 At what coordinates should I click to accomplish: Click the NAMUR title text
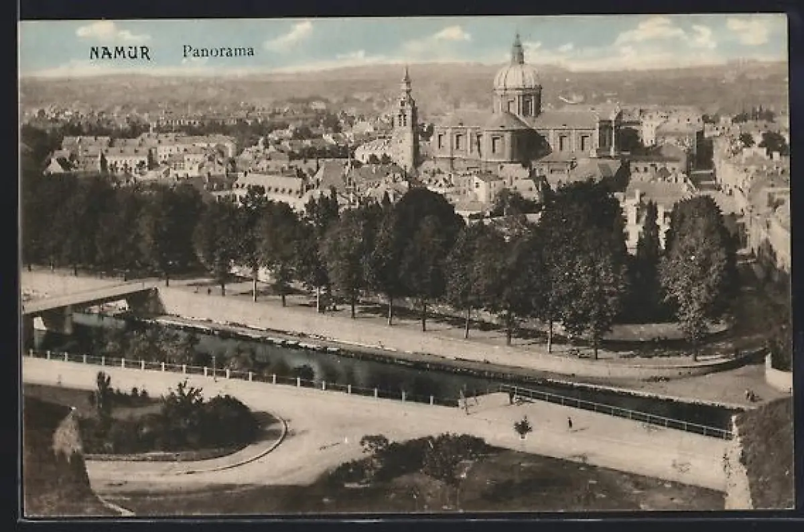120,53
